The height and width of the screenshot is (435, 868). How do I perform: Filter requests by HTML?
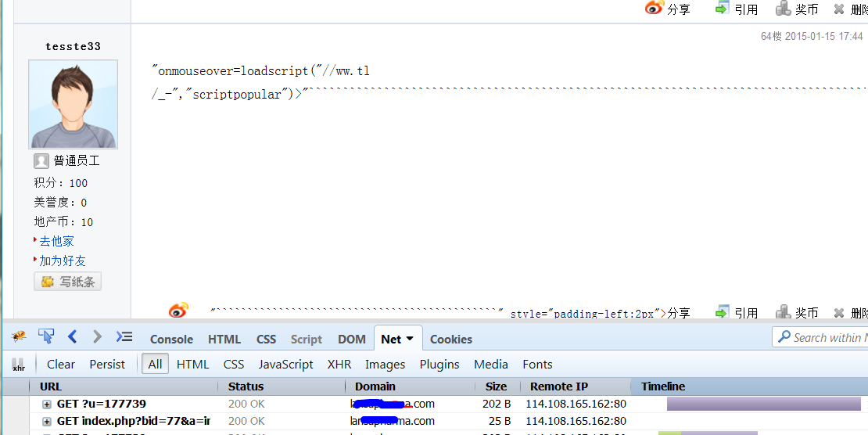(x=192, y=364)
